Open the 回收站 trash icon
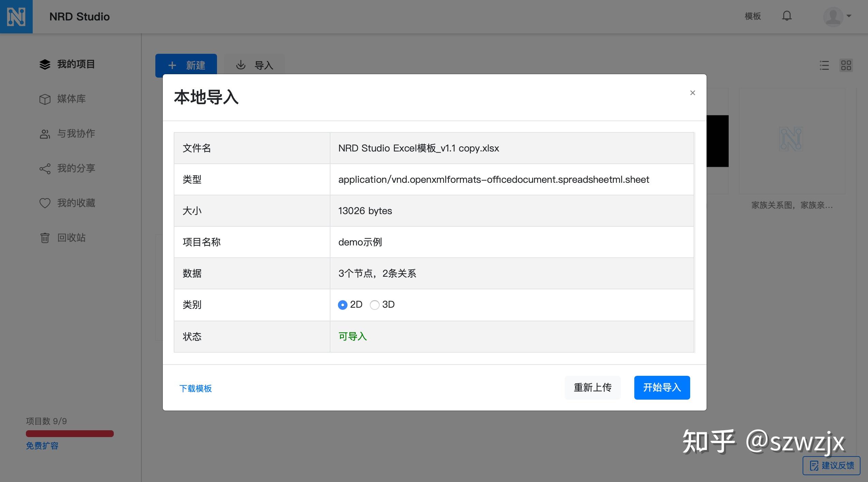 (45, 238)
